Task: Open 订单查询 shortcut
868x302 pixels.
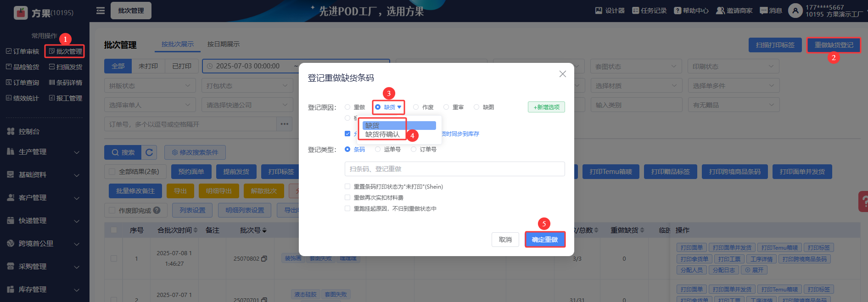Action: pos(22,83)
